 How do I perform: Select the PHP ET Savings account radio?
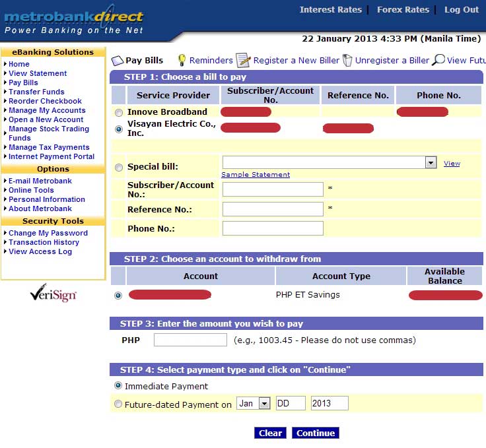[118, 296]
